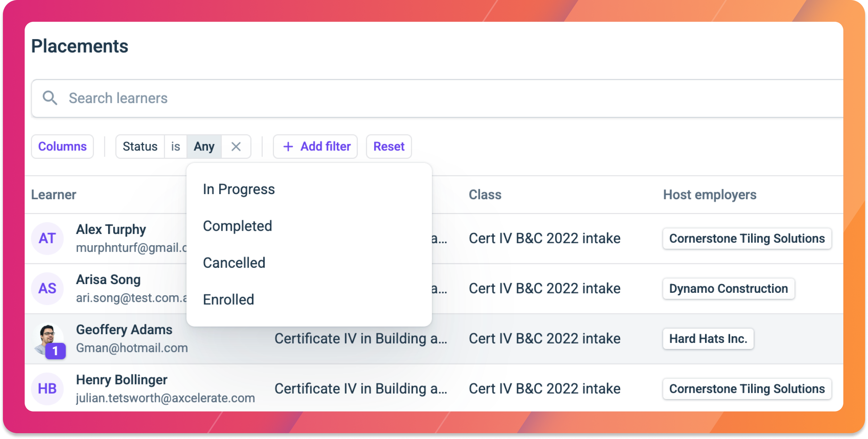Sort by the Learner column header

54,195
